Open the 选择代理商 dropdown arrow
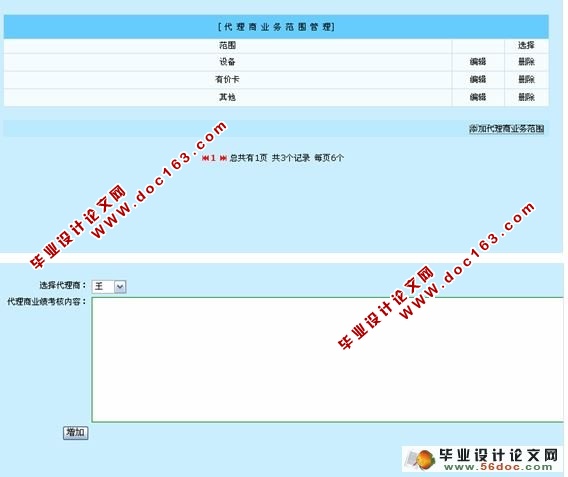Image resolution: width=568 pixels, height=477 pixels. click(x=120, y=286)
